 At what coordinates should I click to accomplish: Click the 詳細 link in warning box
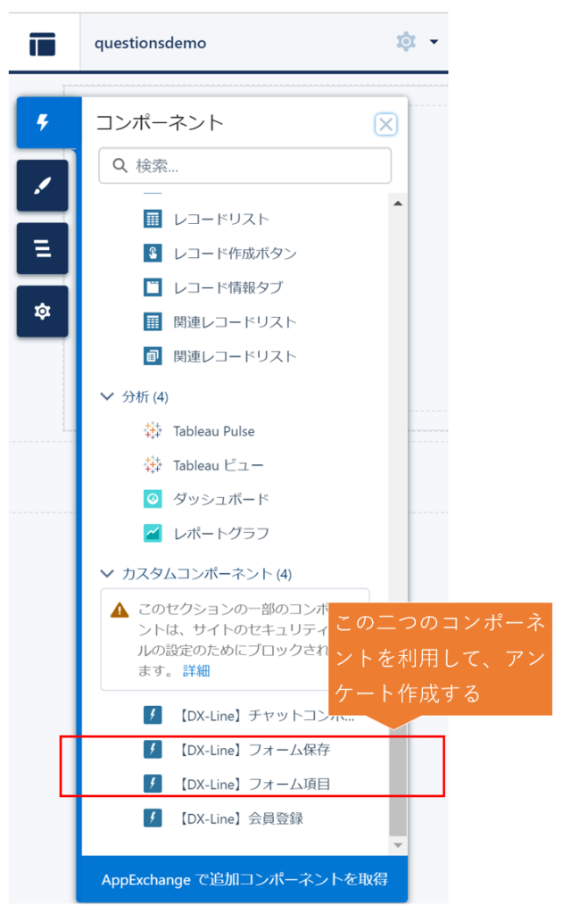coord(197,670)
